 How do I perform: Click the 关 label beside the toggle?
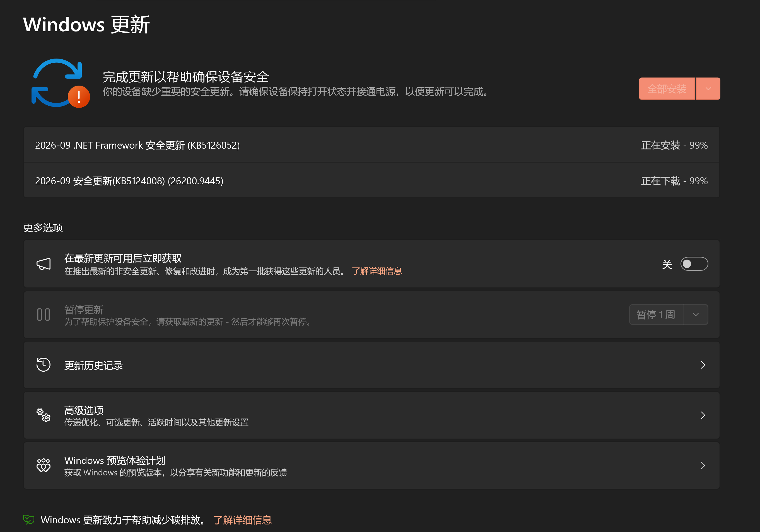[667, 264]
